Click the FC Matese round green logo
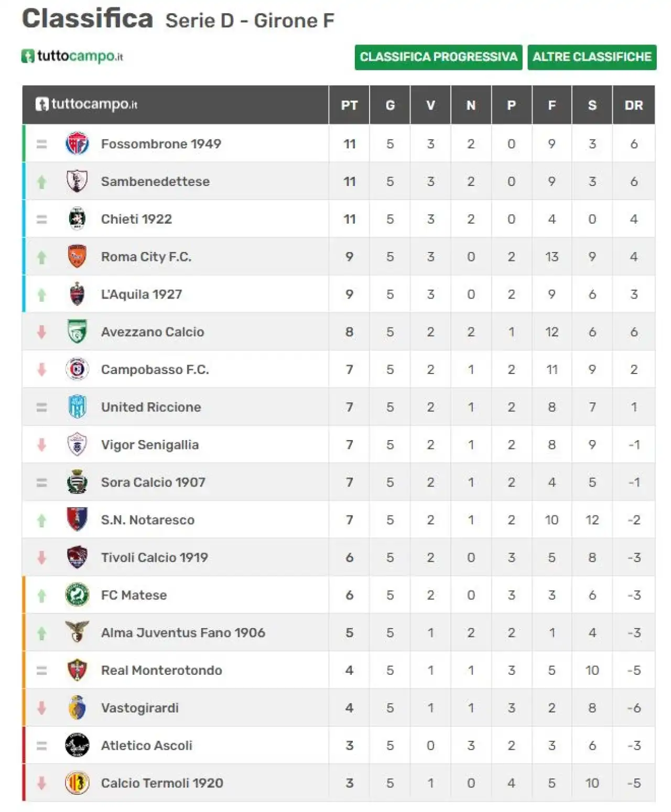 tap(77, 595)
